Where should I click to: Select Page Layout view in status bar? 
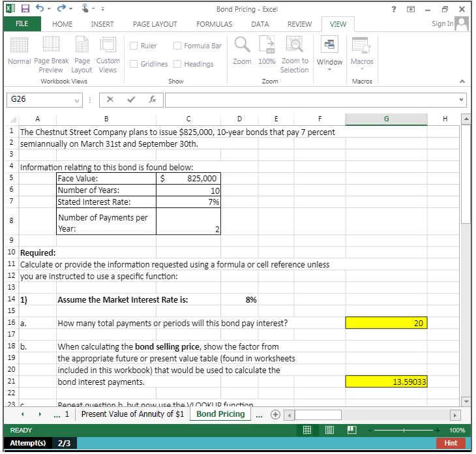329,430
